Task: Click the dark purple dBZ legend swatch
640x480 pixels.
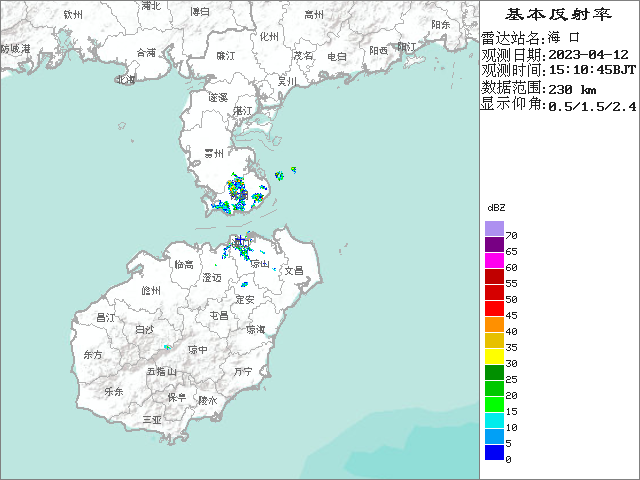Action: 494,244
